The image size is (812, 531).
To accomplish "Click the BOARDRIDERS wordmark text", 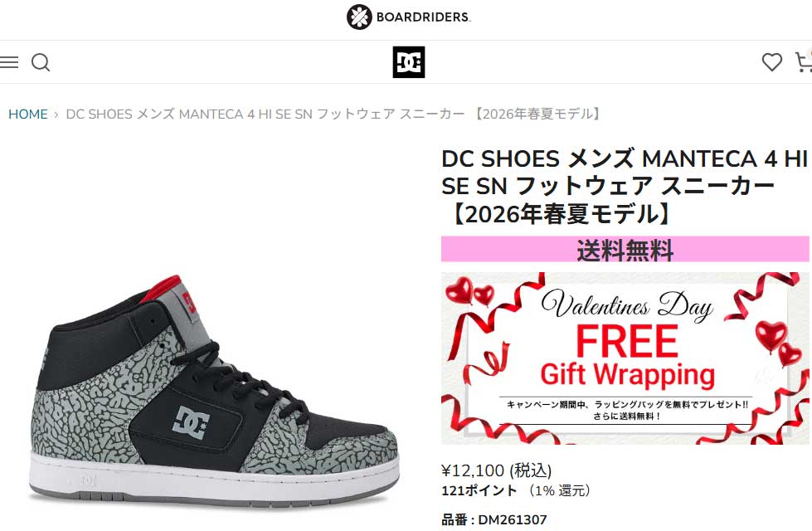I will 423,17.
